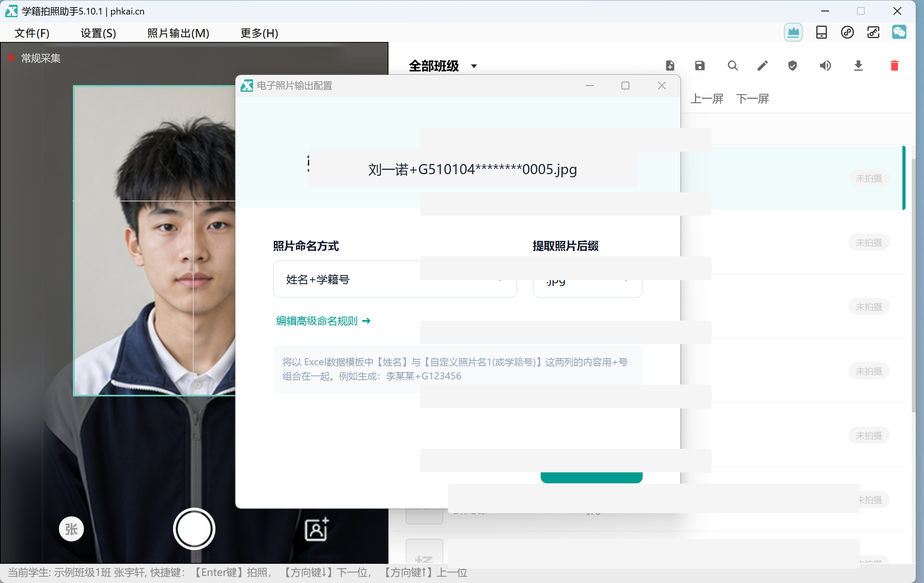Click the add file icon in student toolbar
Image resolution: width=924 pixels, height=583 pixels.
(x=670, y=66)
